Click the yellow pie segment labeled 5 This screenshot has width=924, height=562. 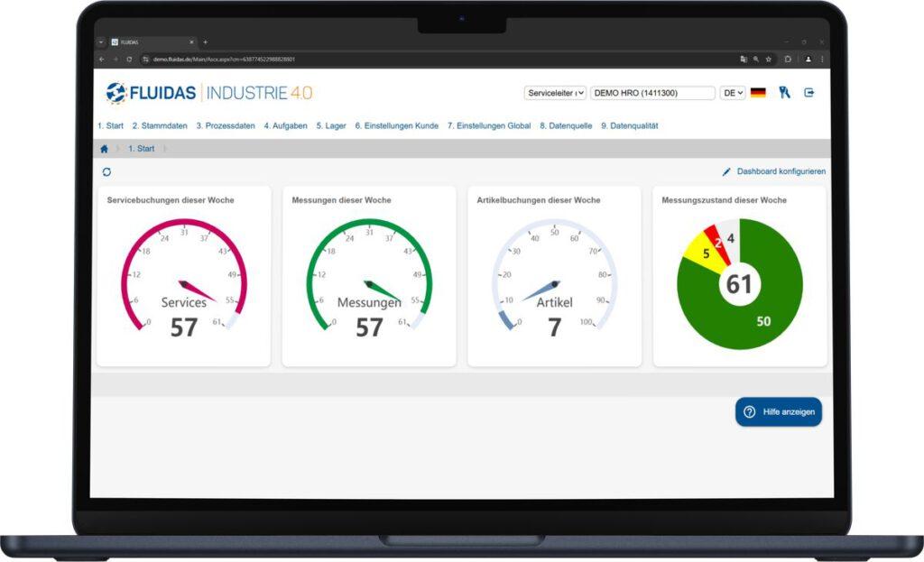pos(699,254)
